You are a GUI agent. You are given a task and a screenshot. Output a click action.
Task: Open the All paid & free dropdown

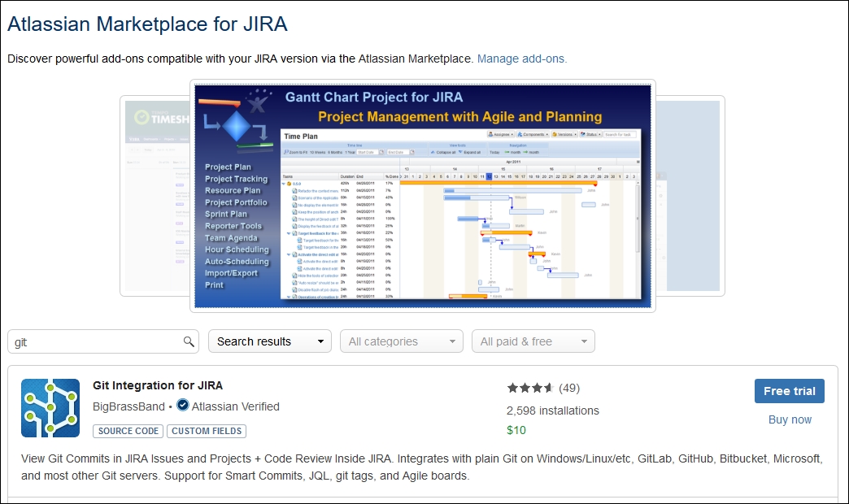pos(533,341)
